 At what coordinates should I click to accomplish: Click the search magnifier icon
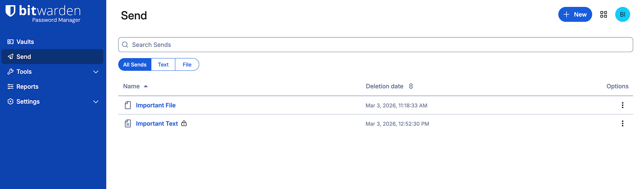tap(125, 45)
